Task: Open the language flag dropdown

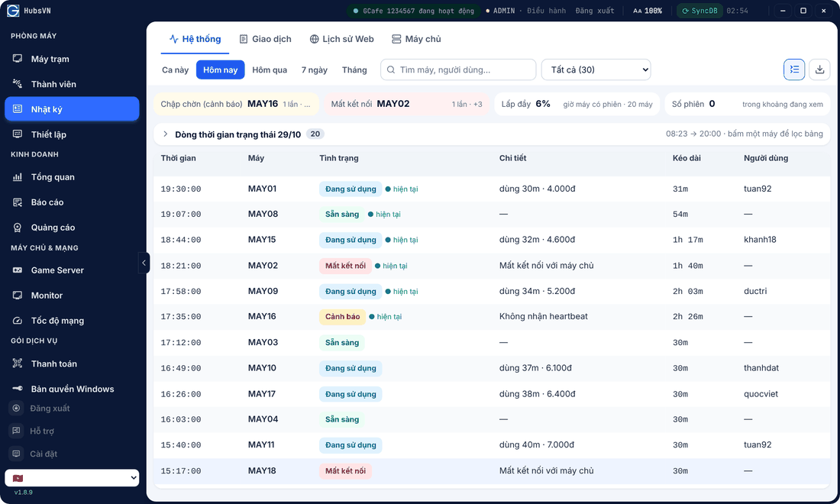Action: point(72,478)
